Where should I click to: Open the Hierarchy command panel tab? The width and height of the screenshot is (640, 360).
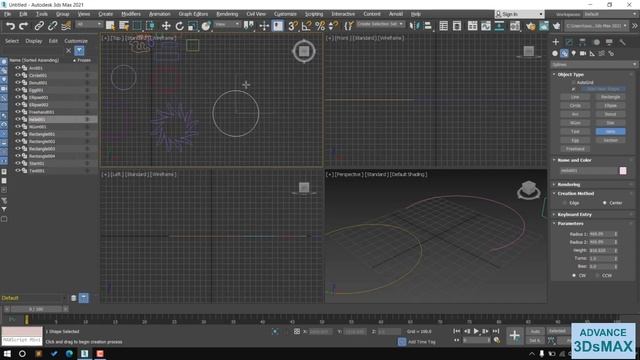pyautogui.click(x=582, y=42)
